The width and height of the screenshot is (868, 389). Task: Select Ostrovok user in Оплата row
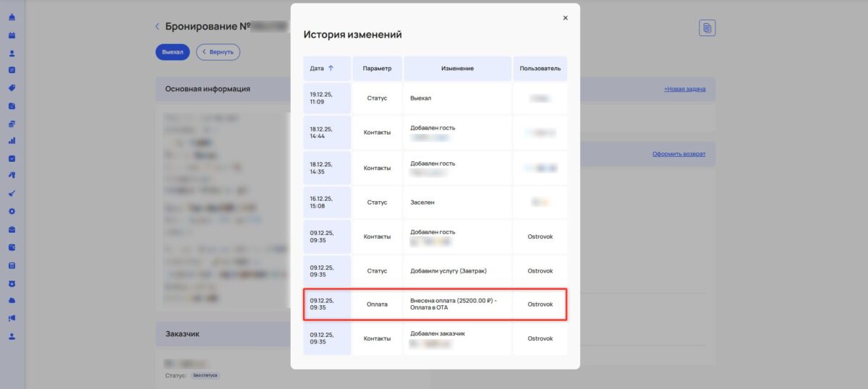tap(540, 304)
